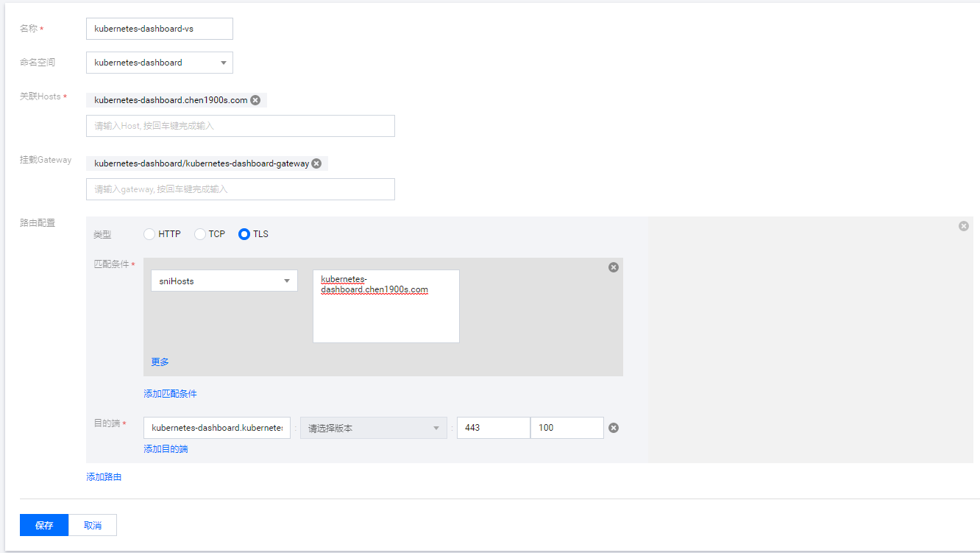Remove the sniHosts match condition
980x553 pixels.
pyautogui.click(x=613, y=267)
